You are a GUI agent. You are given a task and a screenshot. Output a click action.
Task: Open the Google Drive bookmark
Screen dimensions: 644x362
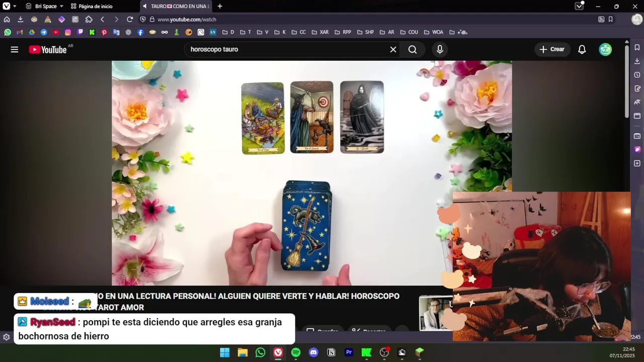[32, 32]
